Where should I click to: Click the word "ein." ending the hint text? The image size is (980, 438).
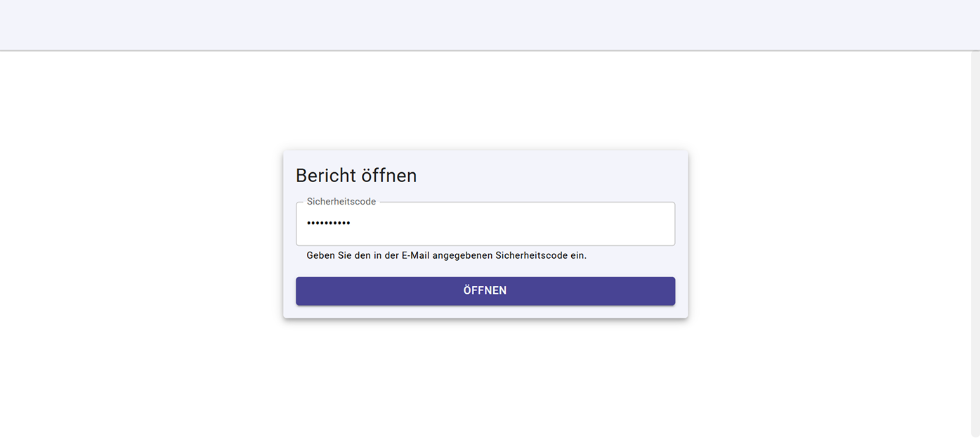(x=578, y=256)
